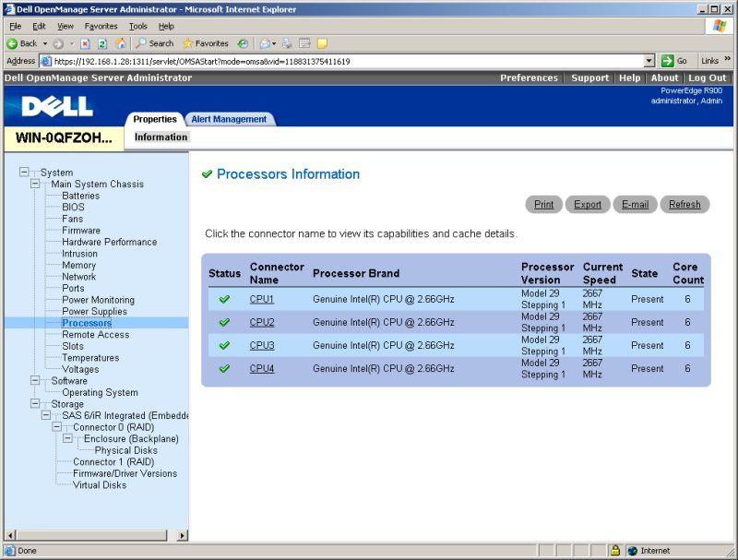Open the File menu

tap(15, 27)
